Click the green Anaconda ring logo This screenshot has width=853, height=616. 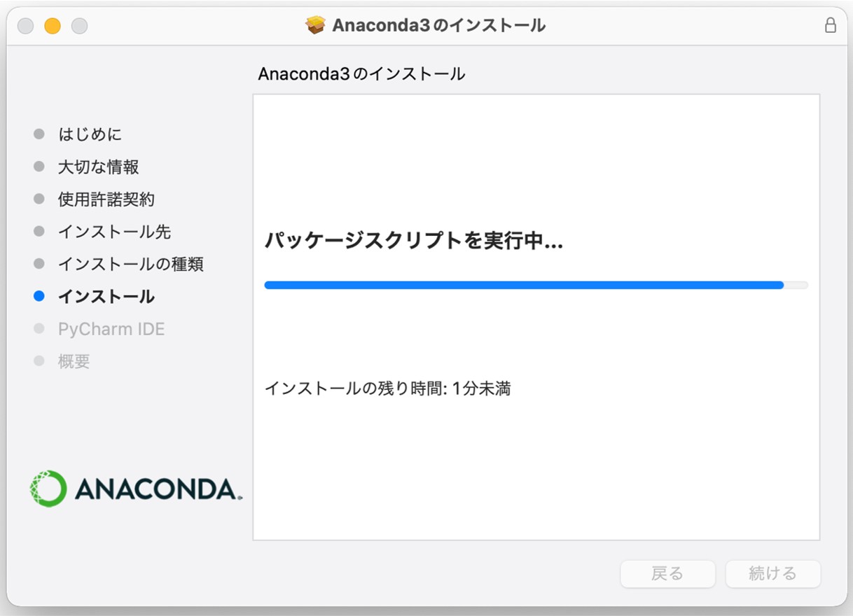tap(48, 489)
